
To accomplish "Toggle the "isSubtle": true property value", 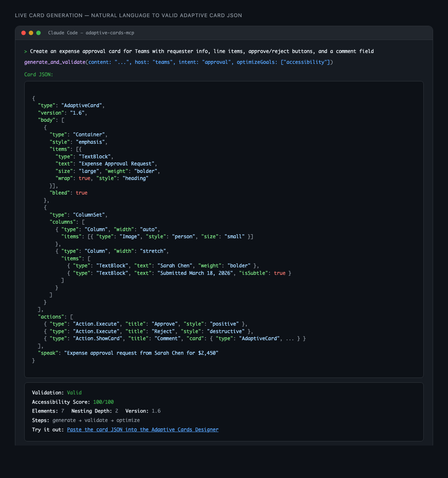I will [x=280, y=273].
